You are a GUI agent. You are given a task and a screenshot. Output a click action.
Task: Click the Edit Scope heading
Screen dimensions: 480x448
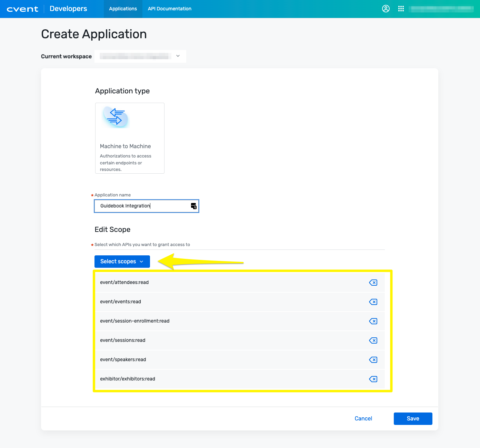[x=112, y=230]
